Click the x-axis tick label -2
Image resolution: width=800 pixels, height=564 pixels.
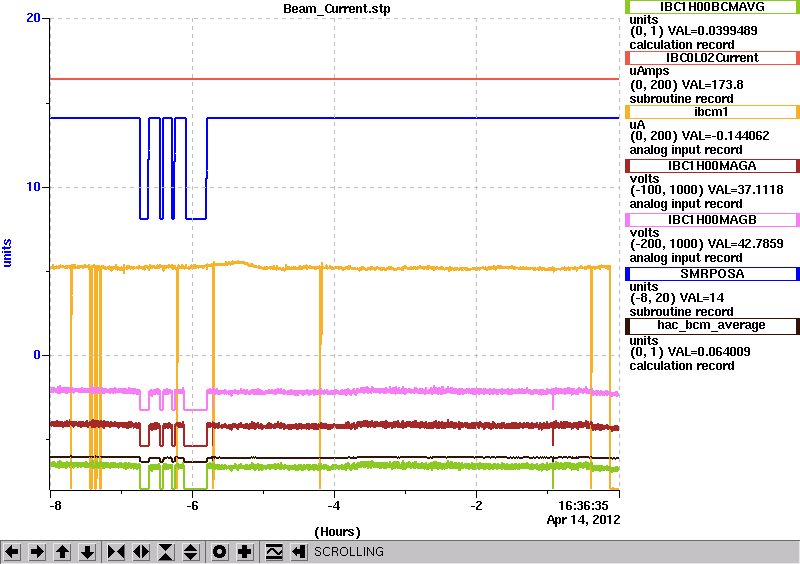tap(476, 506)
